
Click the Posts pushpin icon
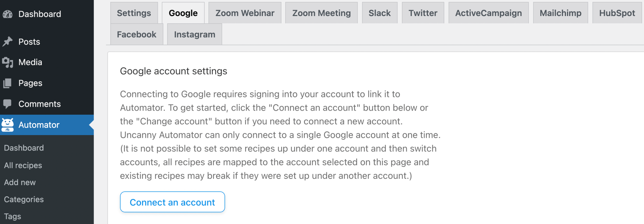(8, 41)
